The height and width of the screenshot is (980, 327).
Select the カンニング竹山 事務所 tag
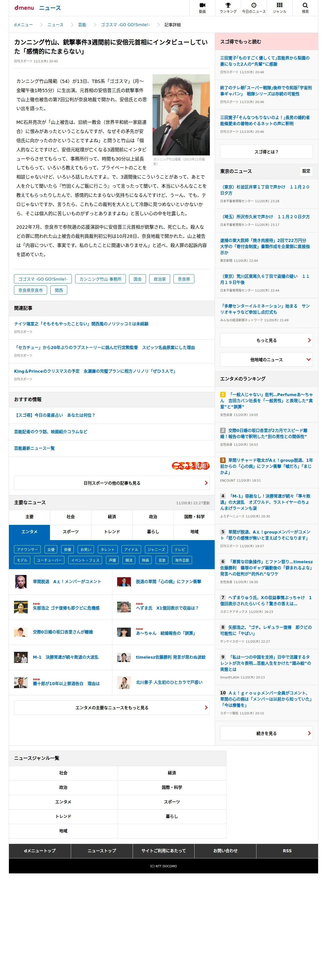[x=101, y=279]
